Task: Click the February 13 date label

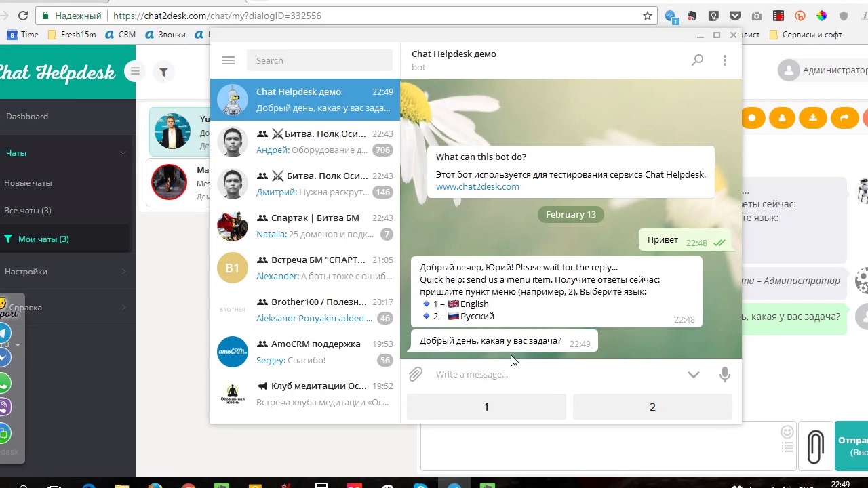Action: coord(571,214)
